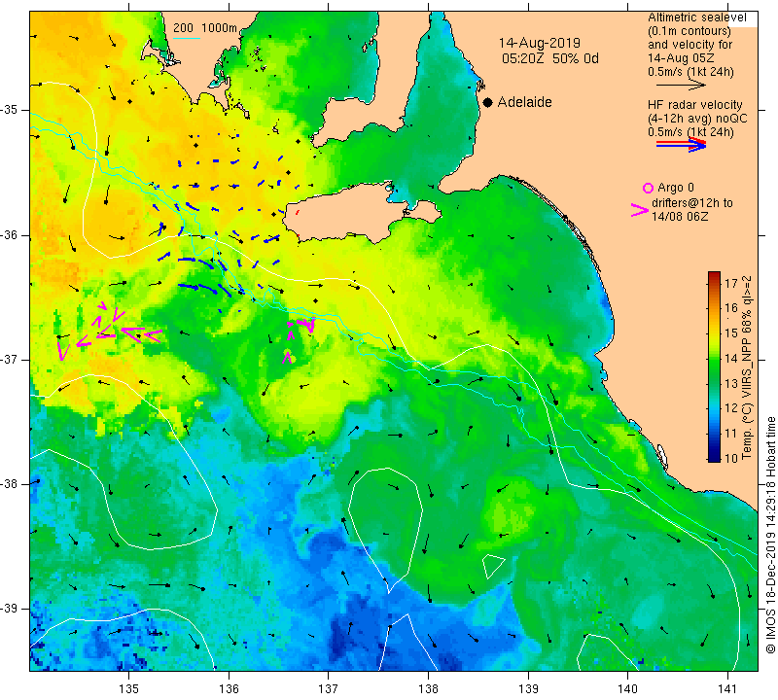Click the '(4-12h avg) noQC' legend text

(697, 119)
